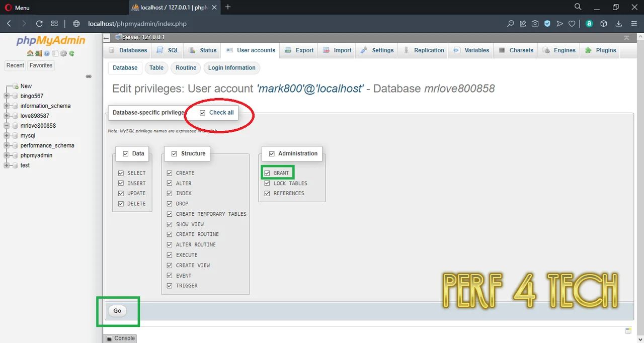The width and height of the screenshot is (644, 343).
Task: Go back to previous page
Action: [9, 24]
